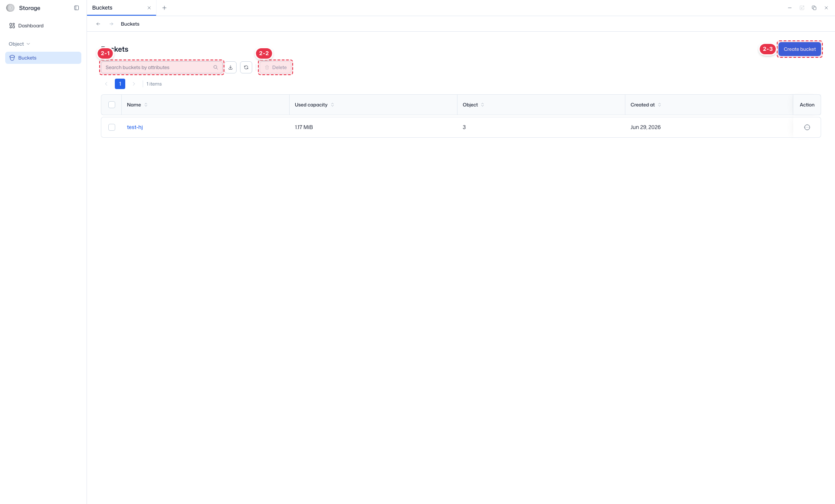The width and height of the screenshot is (835, 504).
Task: Sort by Object column
Action: point(482,105)
